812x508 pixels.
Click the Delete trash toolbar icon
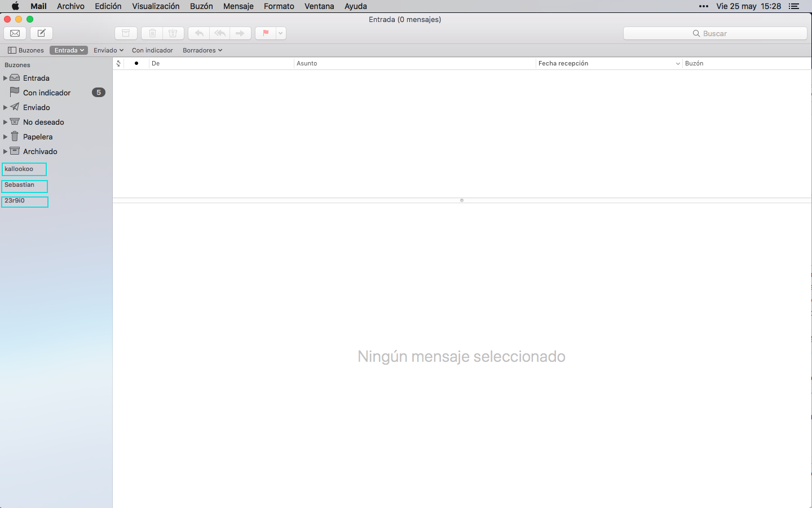(152, 33)
